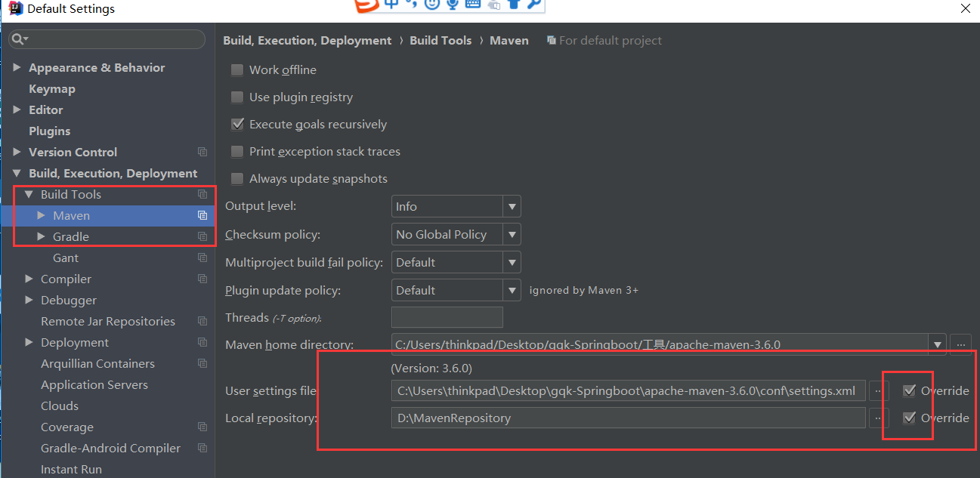Select Clouds in settings tree
980x478 pixels.
coord(60,406)
